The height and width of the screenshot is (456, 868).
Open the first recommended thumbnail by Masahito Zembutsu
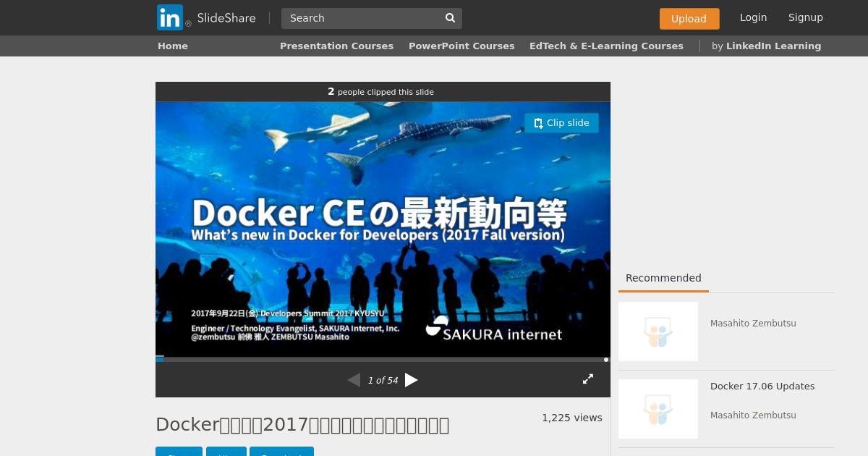point(658,332)
